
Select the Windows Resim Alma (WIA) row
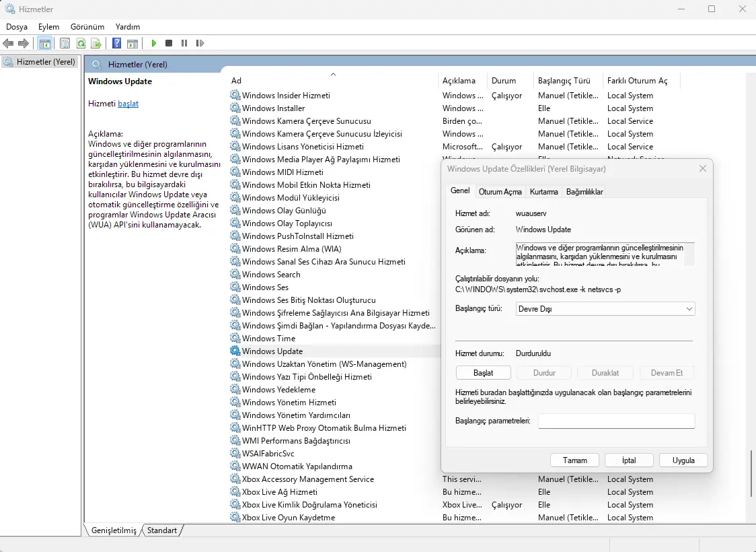tap(292, 249)
